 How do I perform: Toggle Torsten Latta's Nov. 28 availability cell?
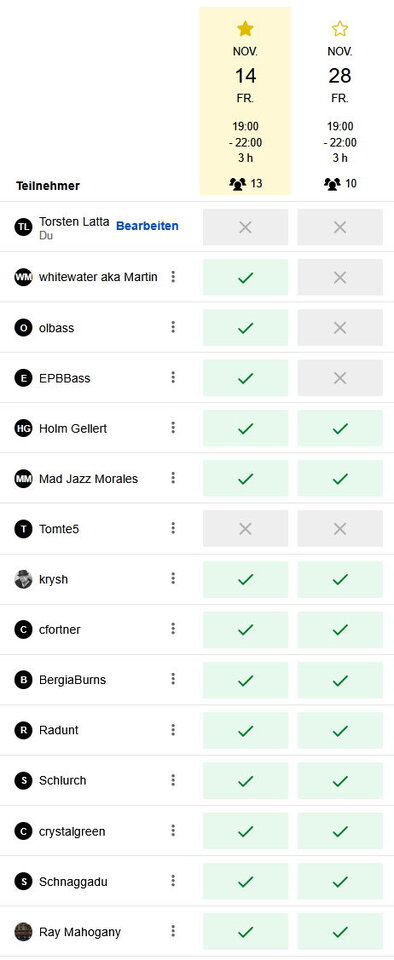coord(340,227)
